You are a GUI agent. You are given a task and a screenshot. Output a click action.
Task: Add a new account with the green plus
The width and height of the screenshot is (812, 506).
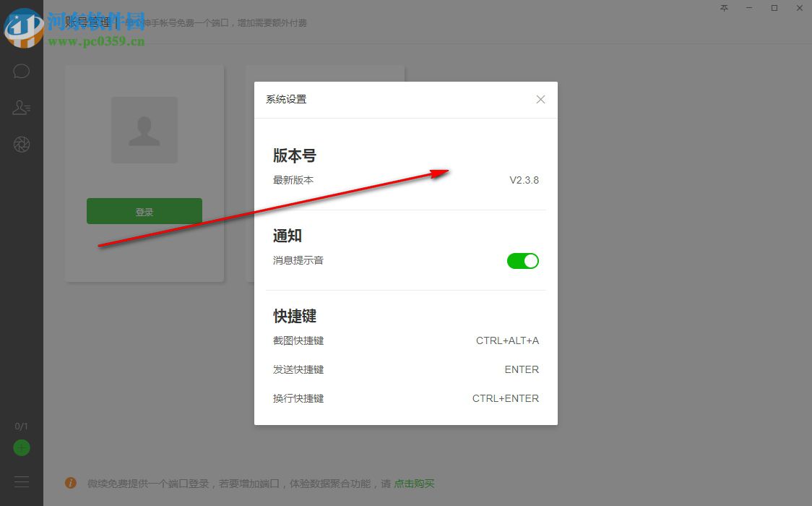click(21, 448)
